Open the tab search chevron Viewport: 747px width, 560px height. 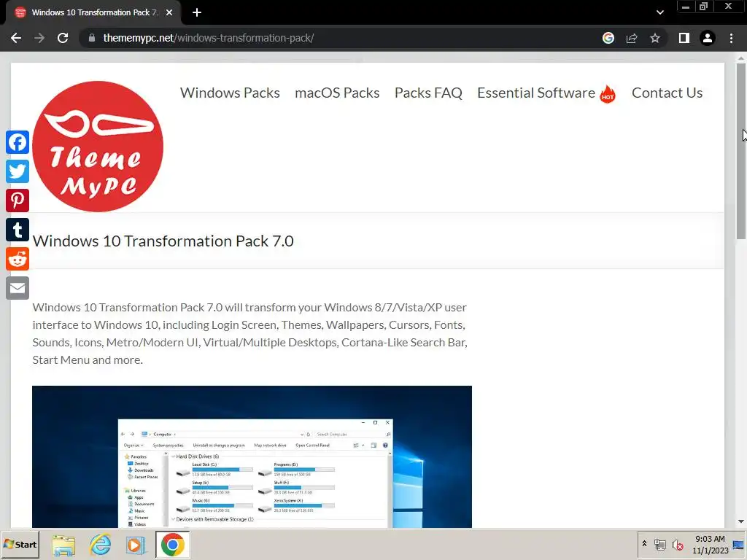point(659,12)
